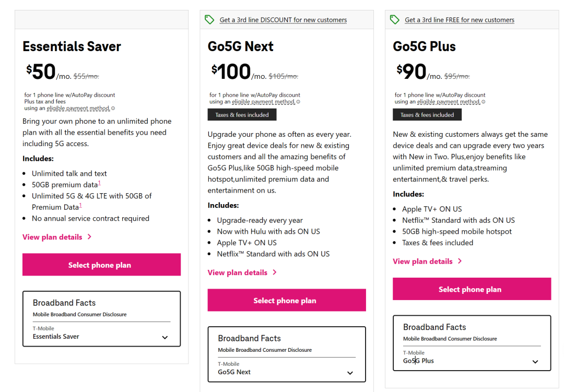Viewport: 564px width, 392px height.
Task: Click chevron arrow after Go5G Plus plan details
Action: pos(460,261)
